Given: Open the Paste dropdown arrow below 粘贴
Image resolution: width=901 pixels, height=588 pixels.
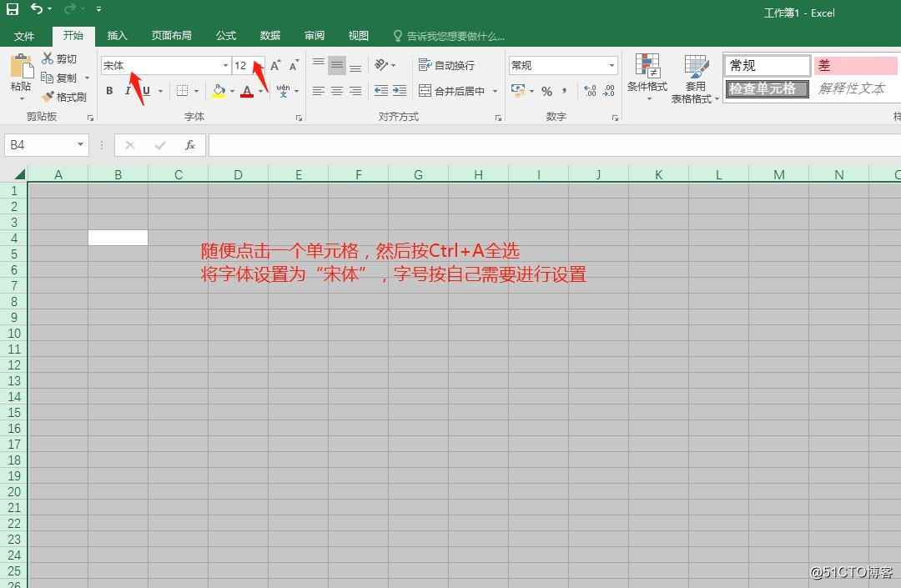Looking at the screenshot, I should point(21,98).
